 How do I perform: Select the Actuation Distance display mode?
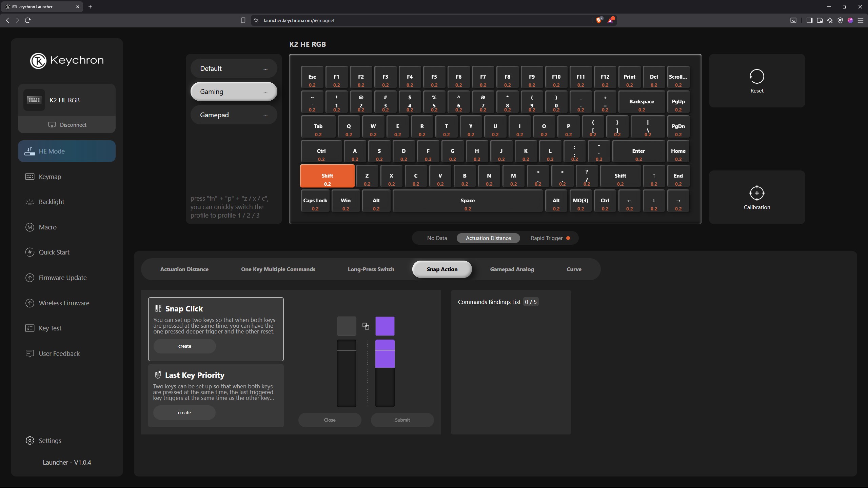click(x=488, y=238)
